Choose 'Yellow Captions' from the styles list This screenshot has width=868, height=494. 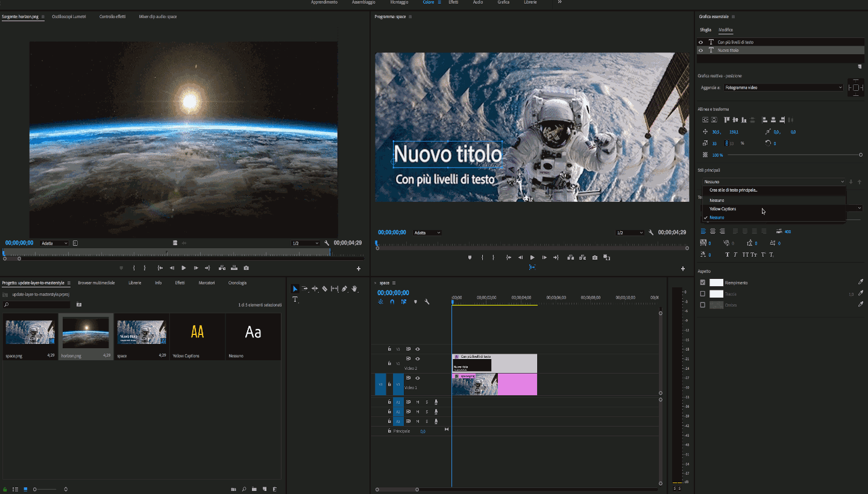[x=723, y=209]
